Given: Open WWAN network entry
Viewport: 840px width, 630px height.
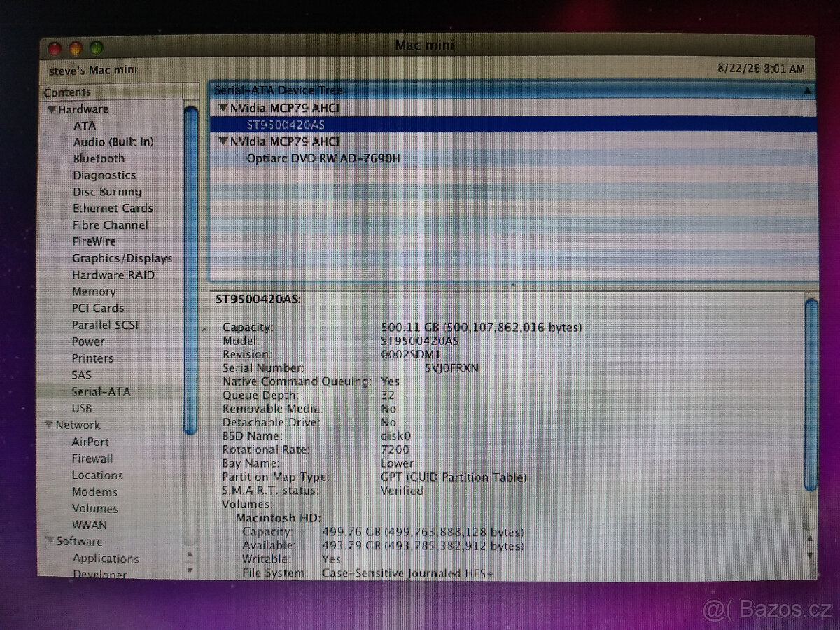Looking at the screenshot, I should 90,524.
